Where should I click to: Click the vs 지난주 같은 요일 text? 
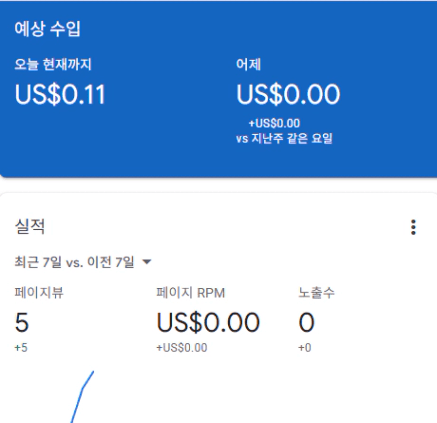pyautogui.click(x=284, y=138)
